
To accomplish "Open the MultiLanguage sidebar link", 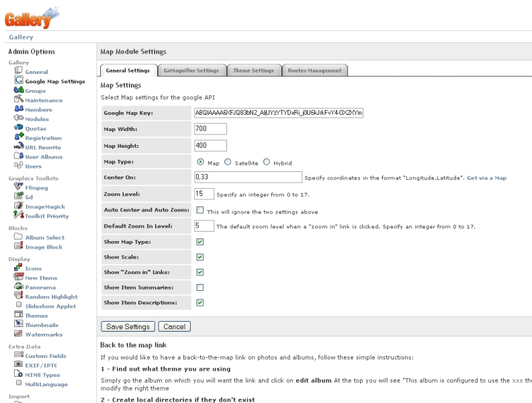I will pos(46,384).
